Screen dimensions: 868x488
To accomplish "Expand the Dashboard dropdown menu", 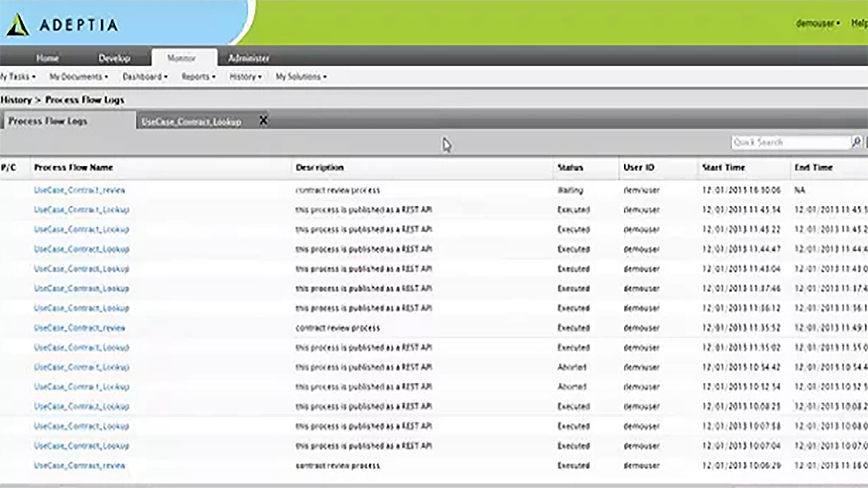I will 145,77.
